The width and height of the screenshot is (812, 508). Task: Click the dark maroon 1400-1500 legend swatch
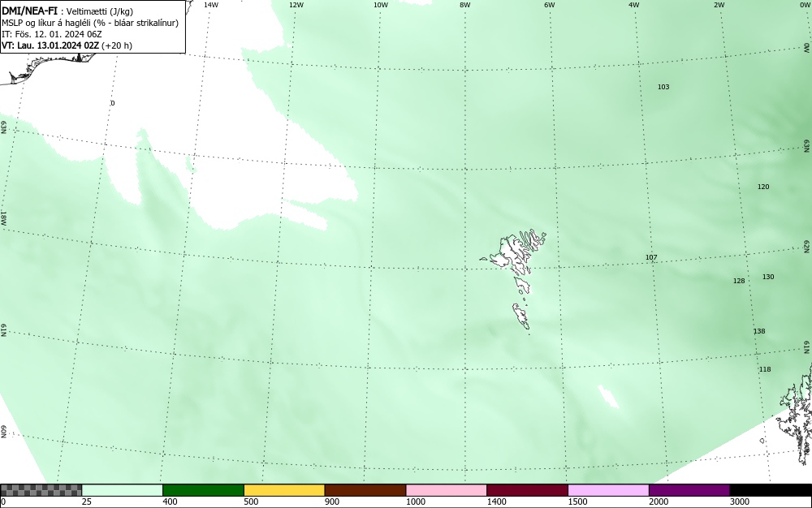pyautogui.click(x=527, y=490)
